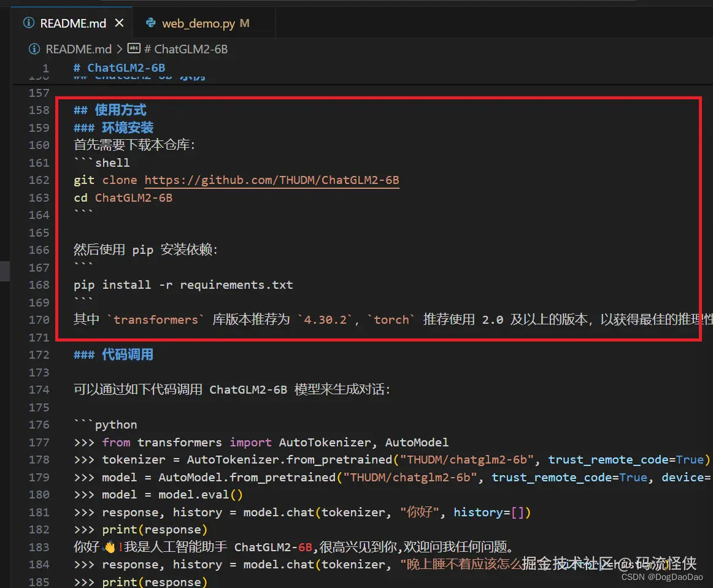
Task: Click the `4.30.2` version text
Action: [x=325, y=320]
